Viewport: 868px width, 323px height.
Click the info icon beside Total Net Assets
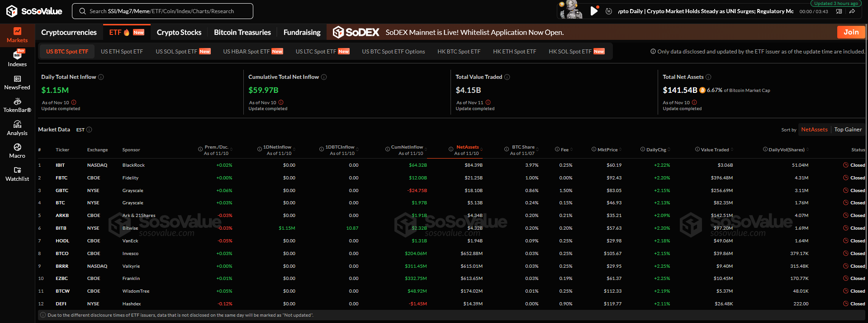[708, 77]
